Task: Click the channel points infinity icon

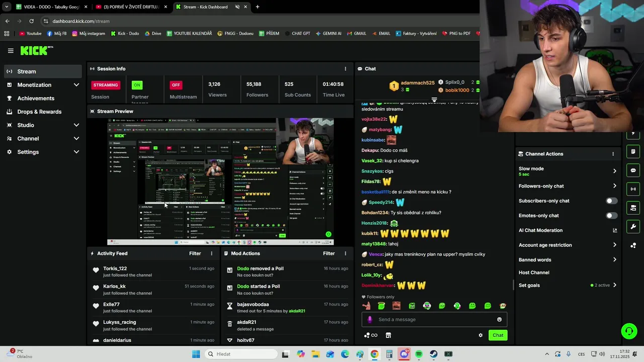Action: coord(371,335)
